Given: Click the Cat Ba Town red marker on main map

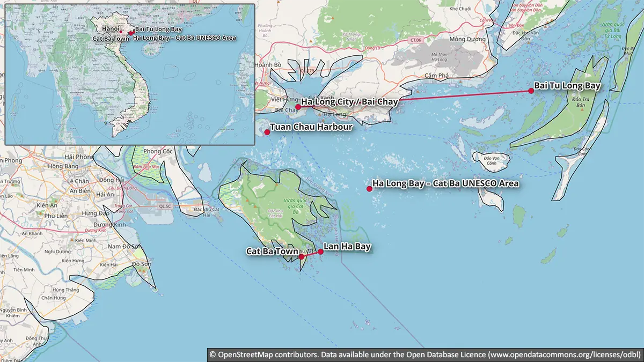Looking at the screenshot, I should click(x=302, y=256).
